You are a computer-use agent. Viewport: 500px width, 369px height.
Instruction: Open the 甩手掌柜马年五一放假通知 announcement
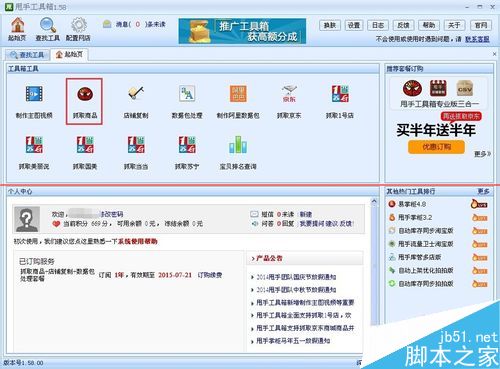[x=293, y=341]
